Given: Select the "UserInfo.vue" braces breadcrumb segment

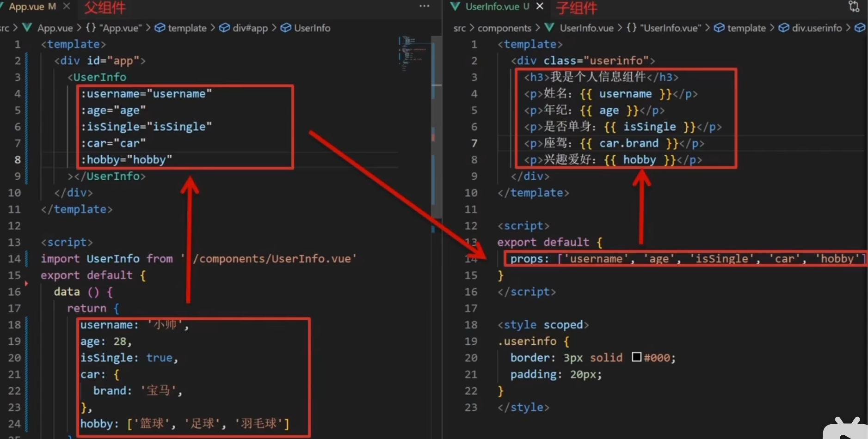Looking at the screenshot, I should (671, 28).
